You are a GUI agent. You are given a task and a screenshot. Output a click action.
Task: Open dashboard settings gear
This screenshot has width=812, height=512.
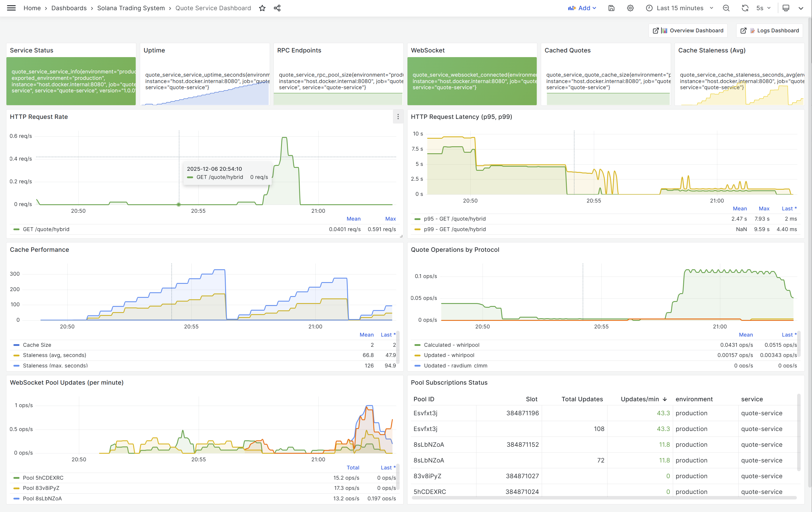pos(630,8)
